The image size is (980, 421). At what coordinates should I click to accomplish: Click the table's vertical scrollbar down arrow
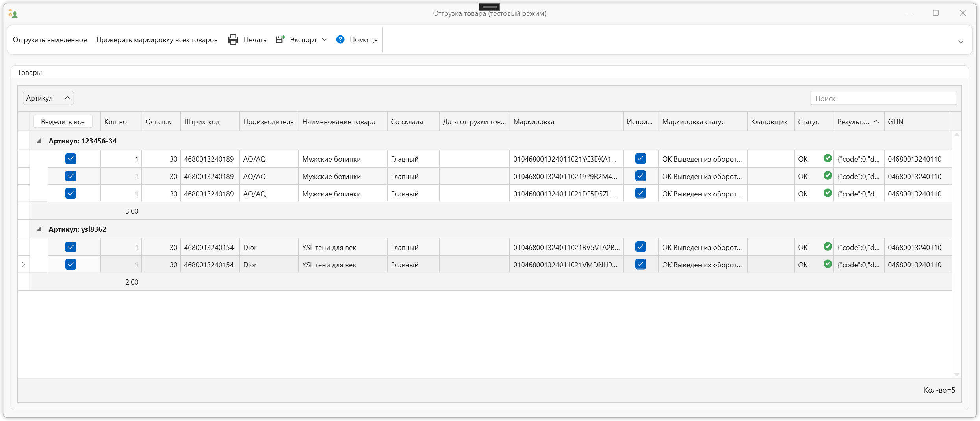[956, 374]
